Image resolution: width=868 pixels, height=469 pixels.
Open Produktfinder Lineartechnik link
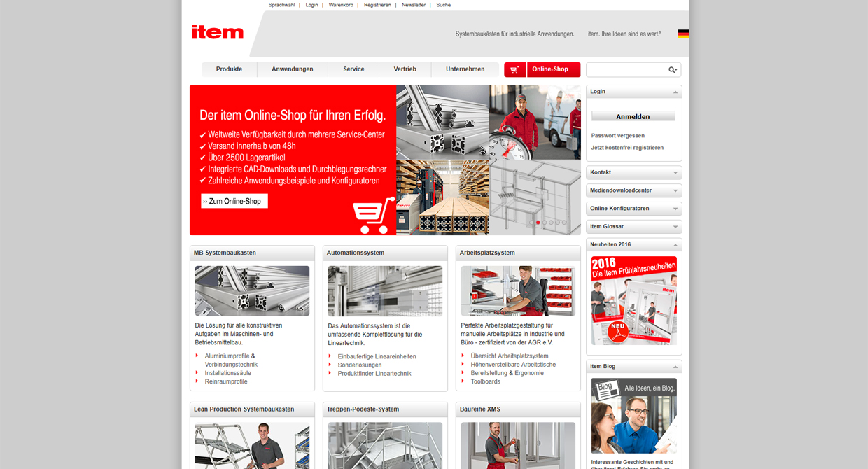[x=374, y=373]
